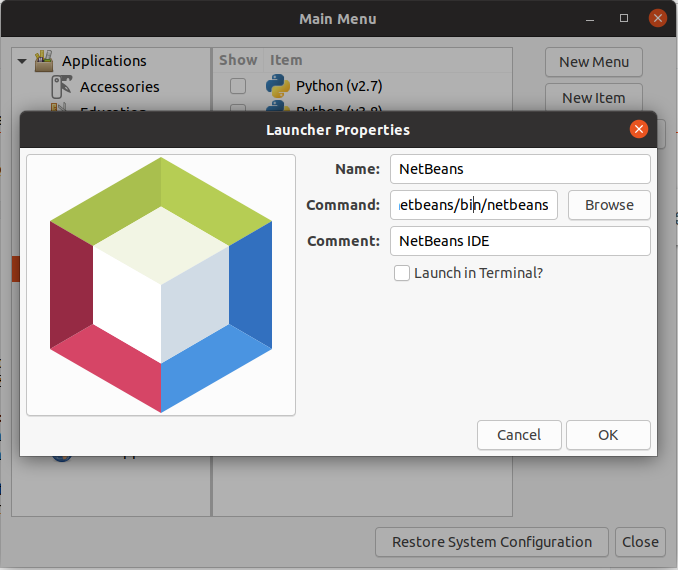This screenshot has width=678, height=570.
Task: Click the Comment field with NetBeans IDE
Action: click(x=520, y=241)
